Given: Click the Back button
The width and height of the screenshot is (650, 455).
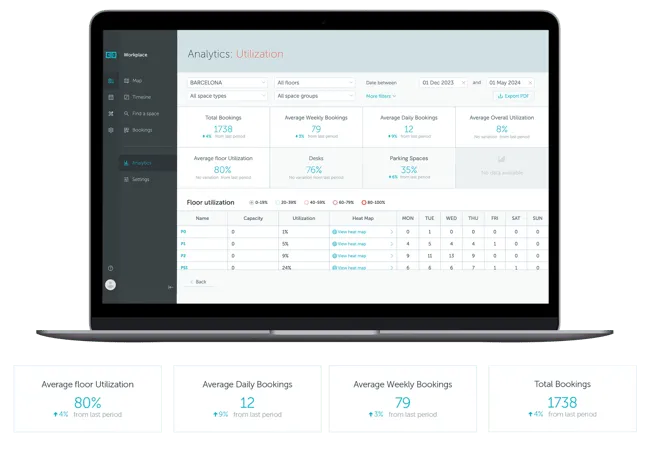Looking at the screenshot, I should pos(199,282).
